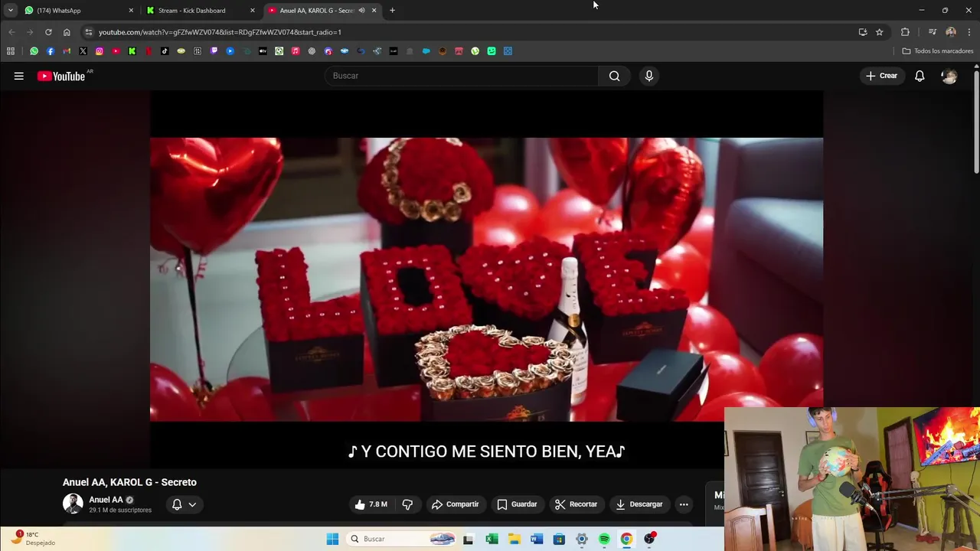Screen dimensions: 980x551
Task: Open Word from the taskbar
Action: 537,539
